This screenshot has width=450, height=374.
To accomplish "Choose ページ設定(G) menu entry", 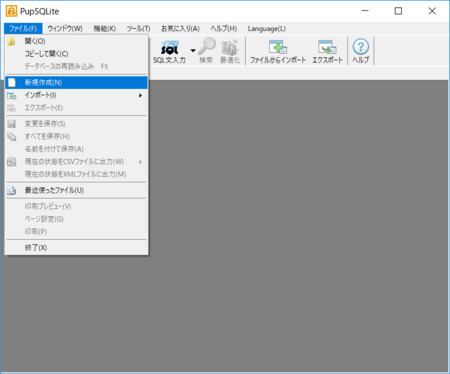I will point(76,219).
